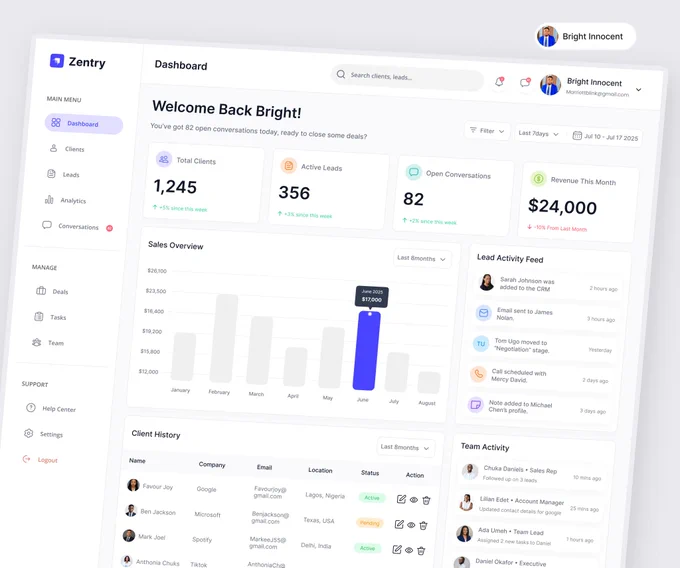This screenshot has width=680, height=568.
Task: Click the Pending status badge for Ben Jackson
Action: pos(369,523)
